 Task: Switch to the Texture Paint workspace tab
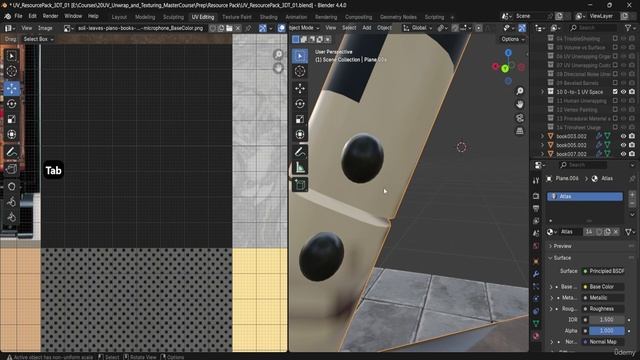[237, 17]
